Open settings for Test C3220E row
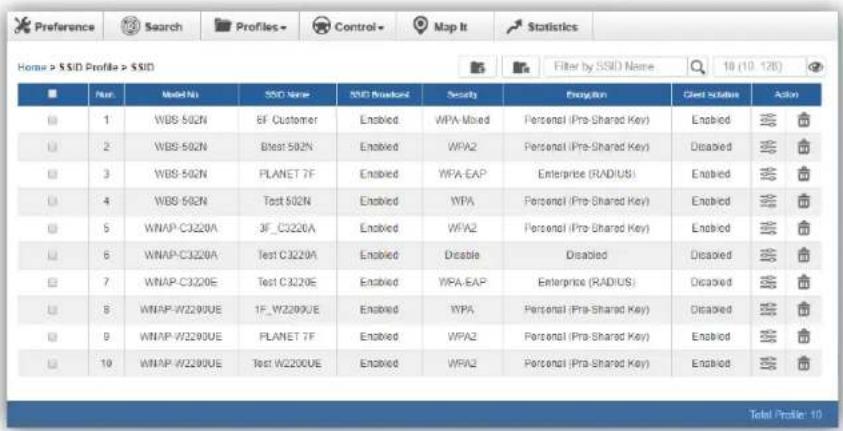This screenshot has width=843, height=431. point(768,282)
